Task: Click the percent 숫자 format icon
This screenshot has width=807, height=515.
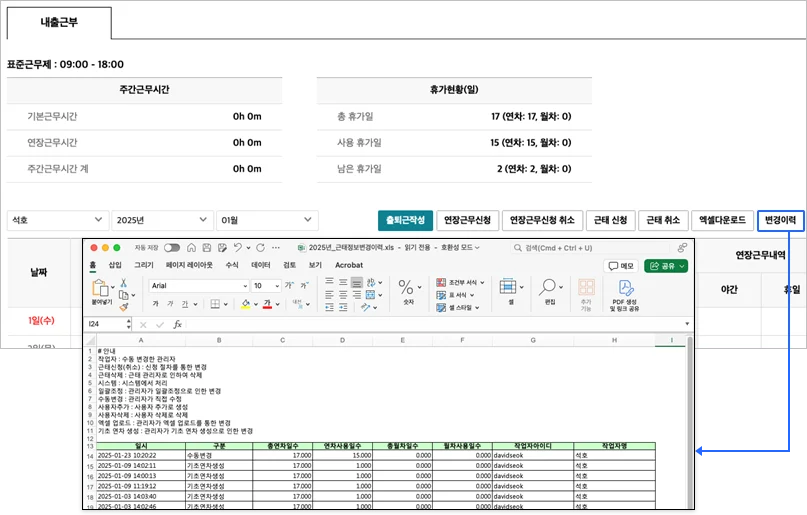Action: tap(407, 290)
